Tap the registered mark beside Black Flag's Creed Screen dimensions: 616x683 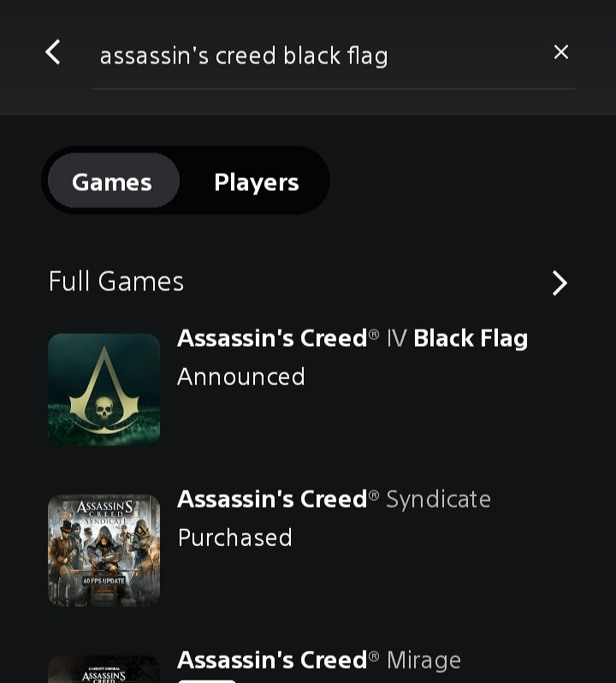374,335
